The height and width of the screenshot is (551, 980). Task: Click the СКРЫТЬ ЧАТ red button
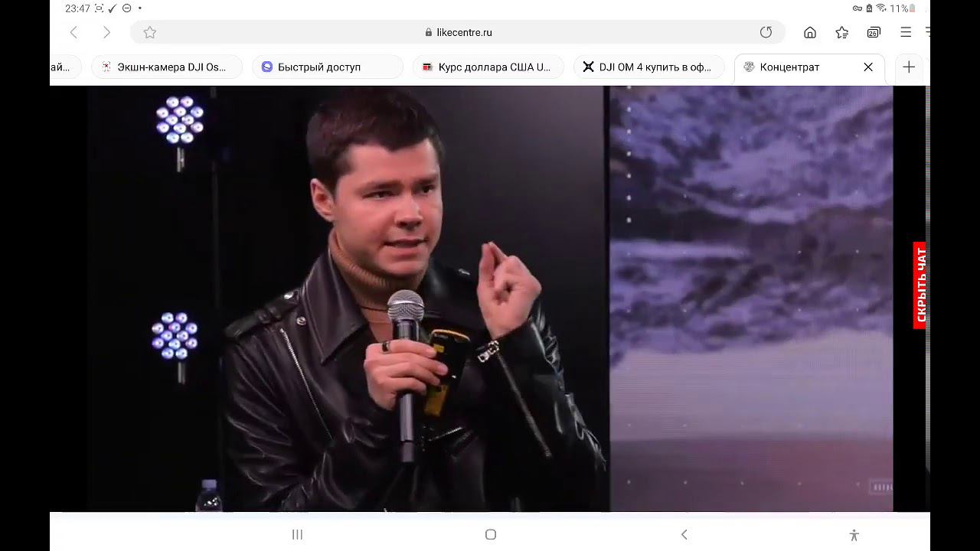click(x=920, y=285)
